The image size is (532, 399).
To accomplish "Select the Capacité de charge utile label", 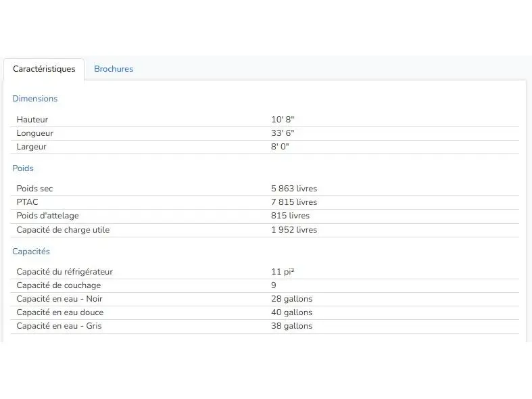I will 63,230.
